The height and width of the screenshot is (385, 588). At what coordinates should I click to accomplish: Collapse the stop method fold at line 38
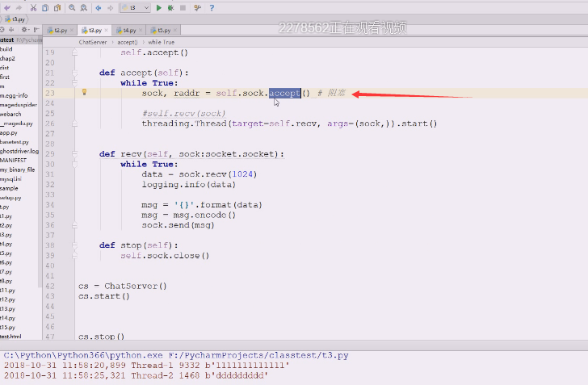coord(74,245)
